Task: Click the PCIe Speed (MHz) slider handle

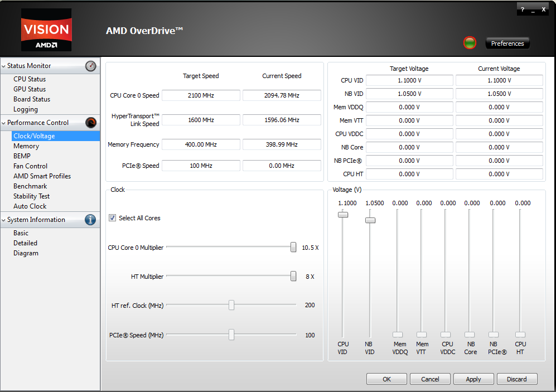Action: pyautogui.click(x=231, y=335)
